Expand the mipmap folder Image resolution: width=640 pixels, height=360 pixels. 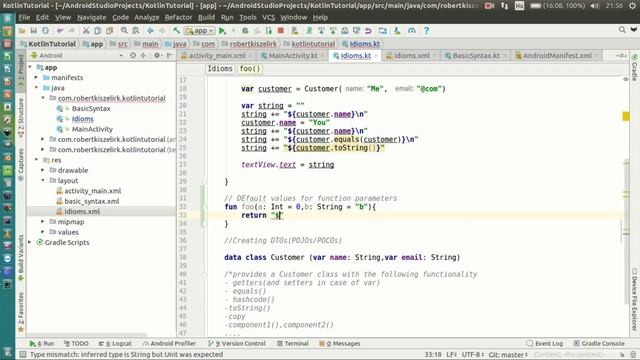43,221
